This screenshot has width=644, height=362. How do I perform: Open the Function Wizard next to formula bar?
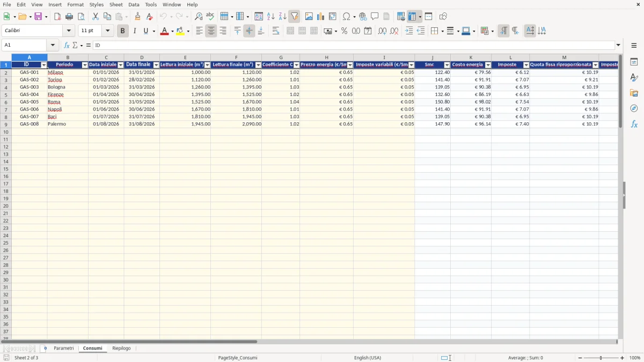[x=67, y=46]
